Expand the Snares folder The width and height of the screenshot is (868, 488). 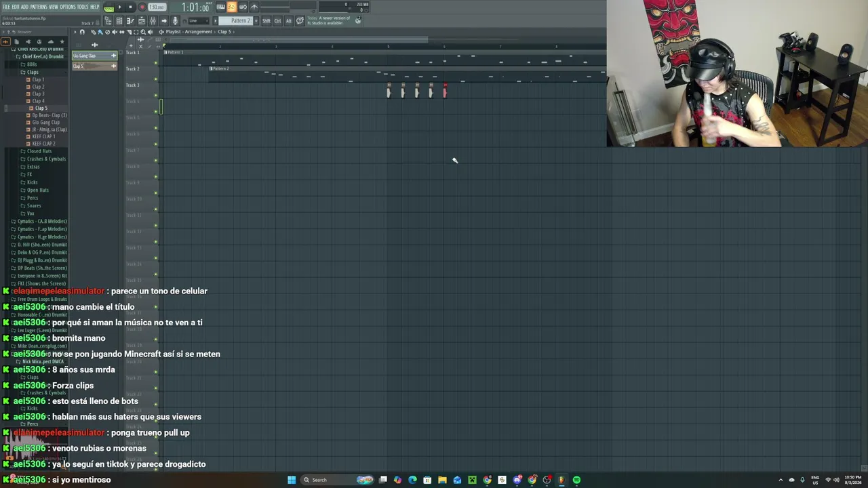point(32,205)
